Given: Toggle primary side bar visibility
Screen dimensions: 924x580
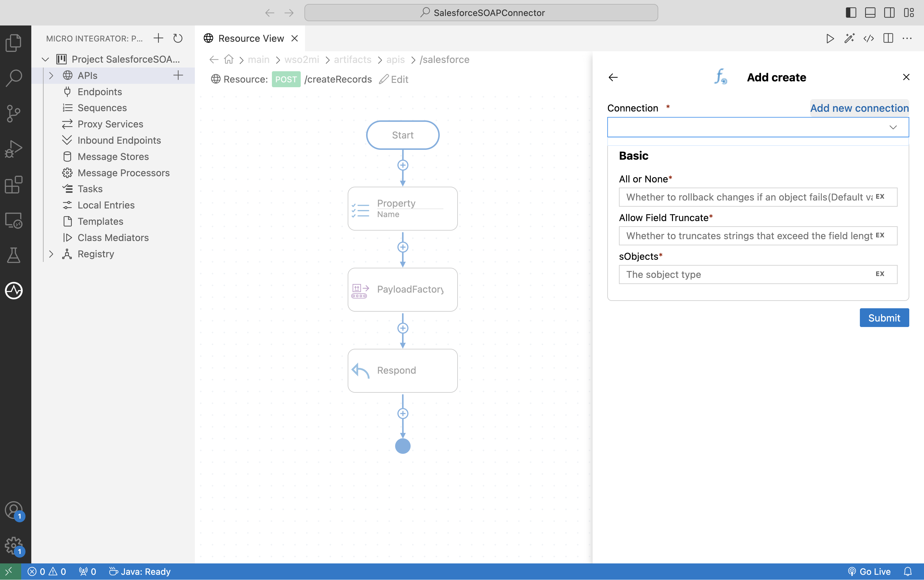Looking at the screenshot, I should [851, 13].
